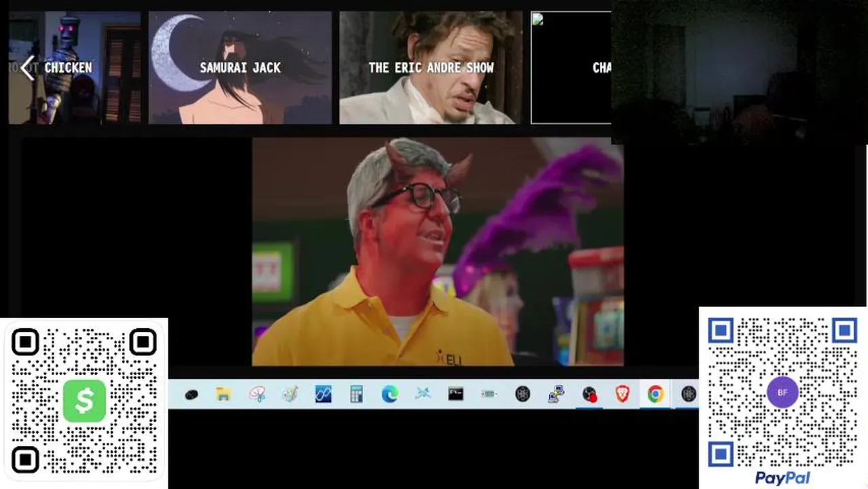Viewport: 868px width, 489px height.
Task: Open The Eric Andre Show tile
Action: point(431,67)
